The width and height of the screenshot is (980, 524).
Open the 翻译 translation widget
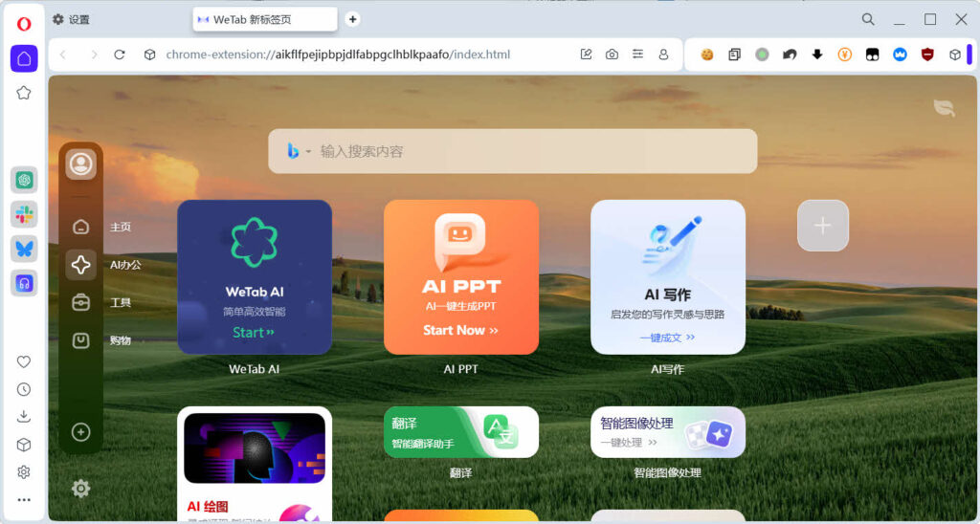point(461,432)
